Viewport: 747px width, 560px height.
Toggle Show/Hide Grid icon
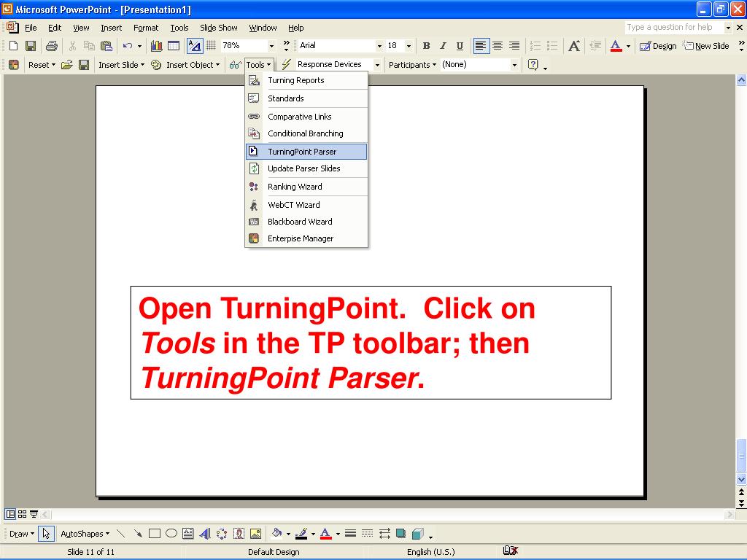[211, 46]
